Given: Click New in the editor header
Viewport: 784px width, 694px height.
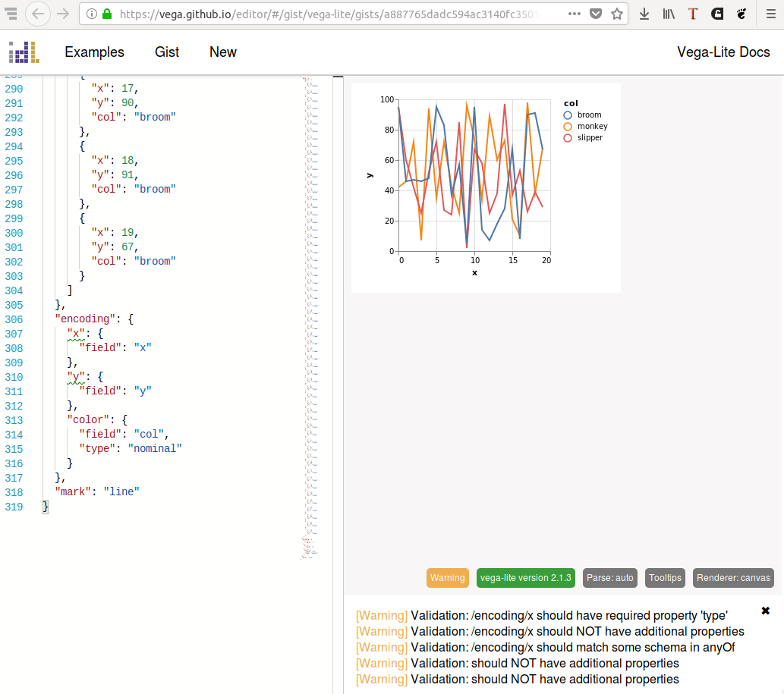Looking at the screenshot, I should tap(223, 52).
